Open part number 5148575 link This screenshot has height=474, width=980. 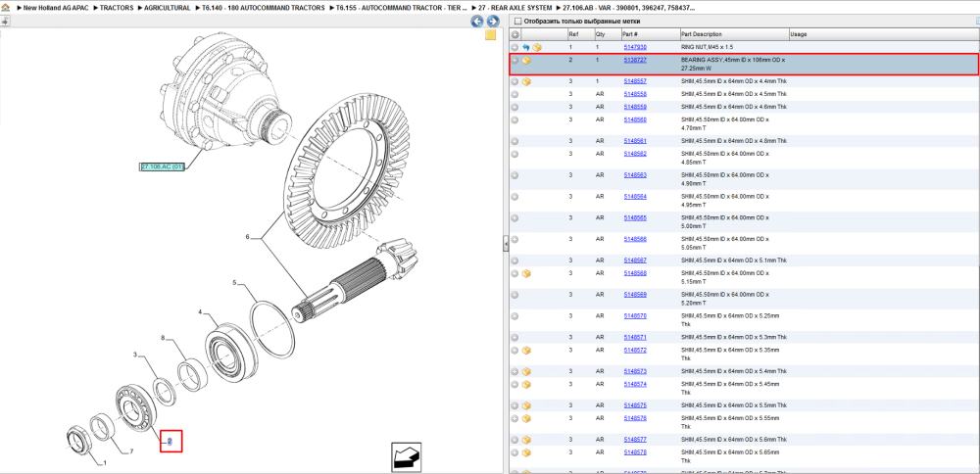635,405
